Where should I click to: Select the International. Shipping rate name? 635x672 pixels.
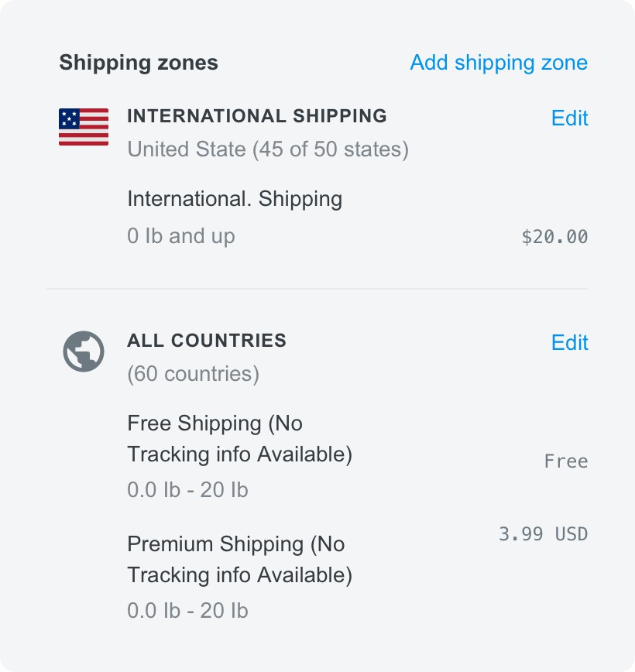pyautogui.click(x=235, y=199)
